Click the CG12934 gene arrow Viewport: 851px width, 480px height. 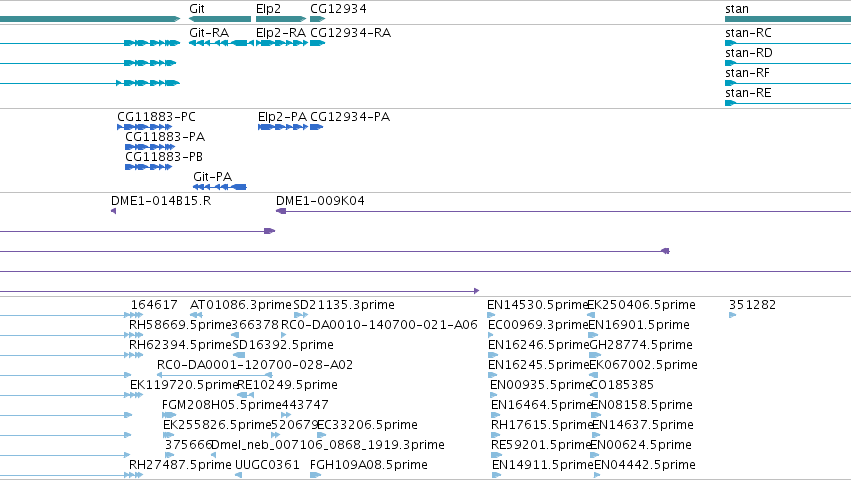(317, 19)
